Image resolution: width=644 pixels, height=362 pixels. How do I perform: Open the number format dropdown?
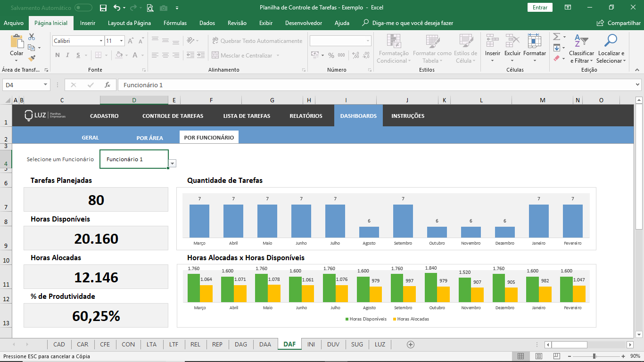(x=368, y=41)
